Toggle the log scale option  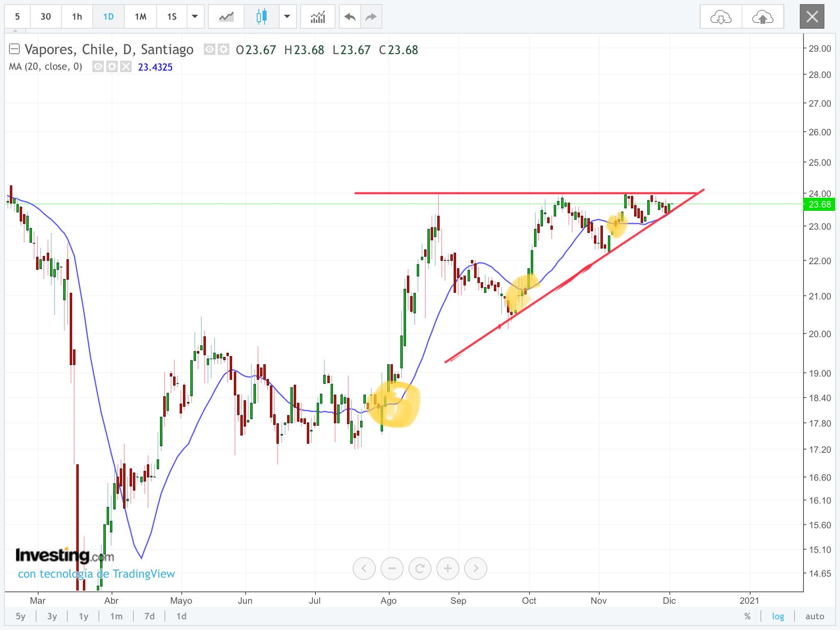778,616
